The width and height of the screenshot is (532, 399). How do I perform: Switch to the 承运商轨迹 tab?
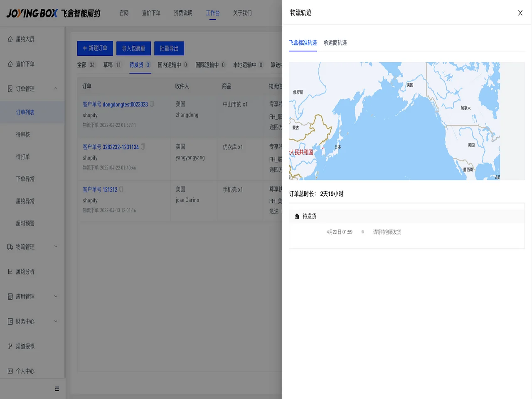[335, 42]
